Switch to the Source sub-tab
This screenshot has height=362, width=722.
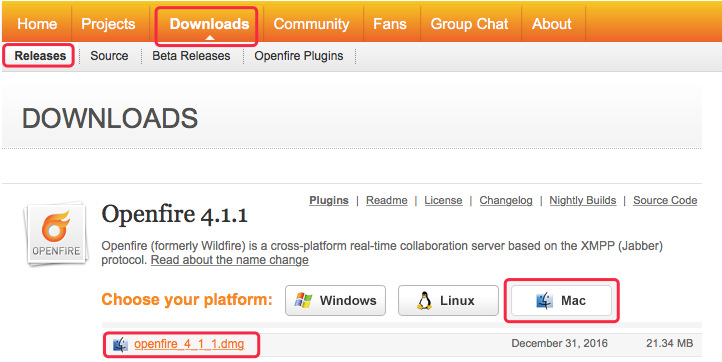click(109, 56)
